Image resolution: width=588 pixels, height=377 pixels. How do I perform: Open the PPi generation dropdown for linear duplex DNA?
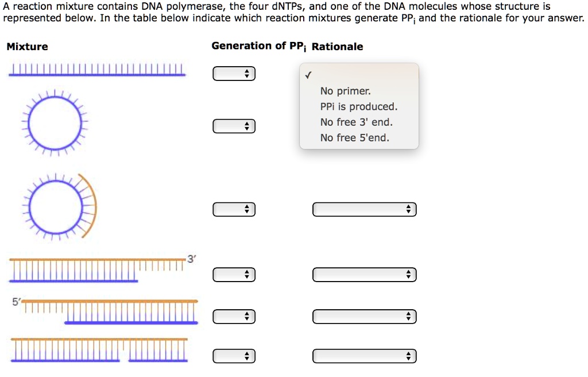click(234, 73)
